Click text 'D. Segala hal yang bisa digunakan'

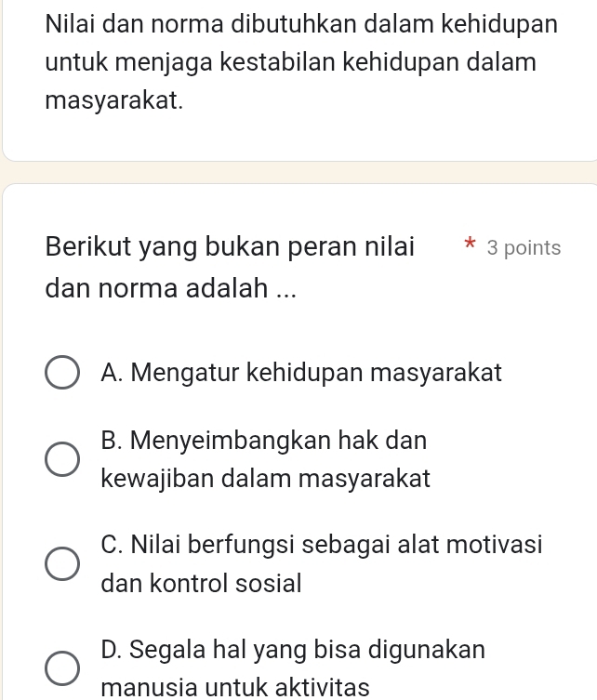coord(293,649)
